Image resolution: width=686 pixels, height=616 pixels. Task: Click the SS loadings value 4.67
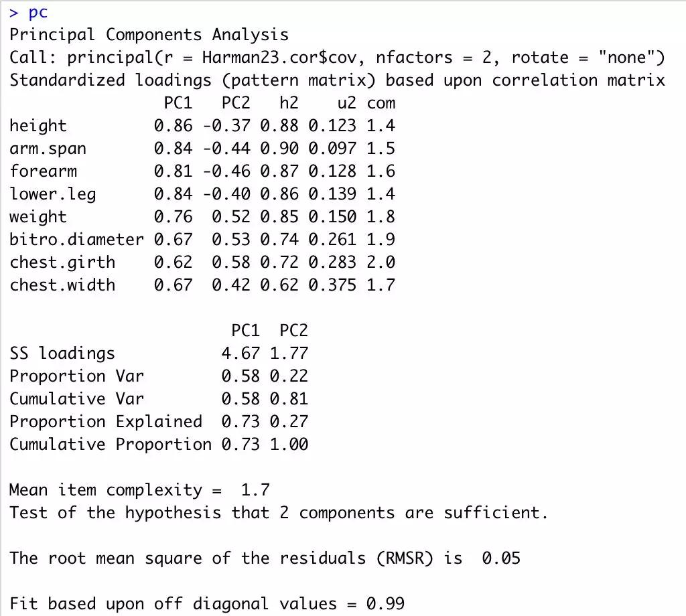tap(241, 353)
